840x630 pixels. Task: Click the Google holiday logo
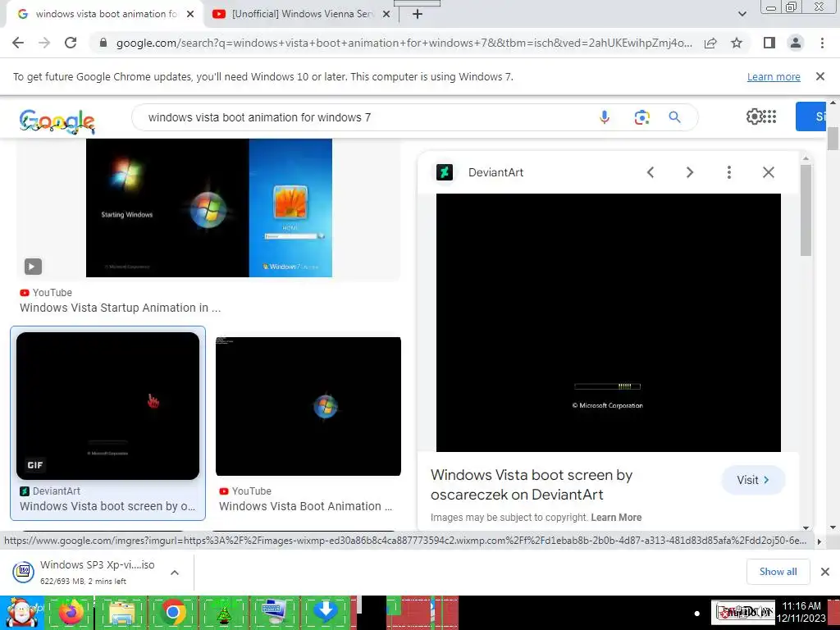click(57, 121)
